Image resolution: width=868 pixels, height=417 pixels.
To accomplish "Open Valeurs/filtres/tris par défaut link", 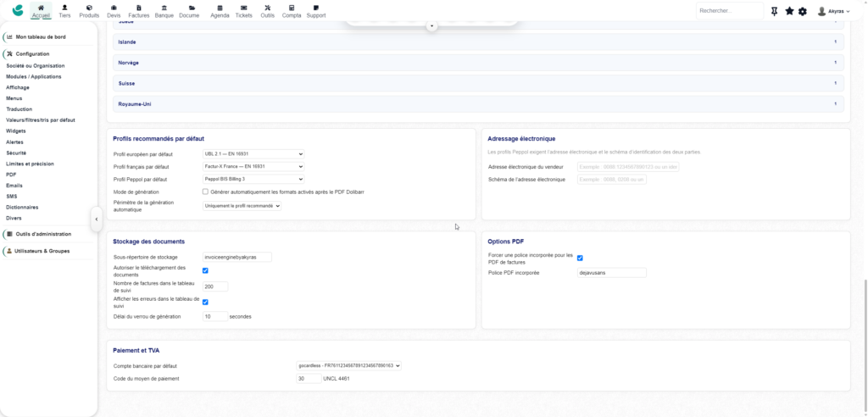I will point(41,120).
